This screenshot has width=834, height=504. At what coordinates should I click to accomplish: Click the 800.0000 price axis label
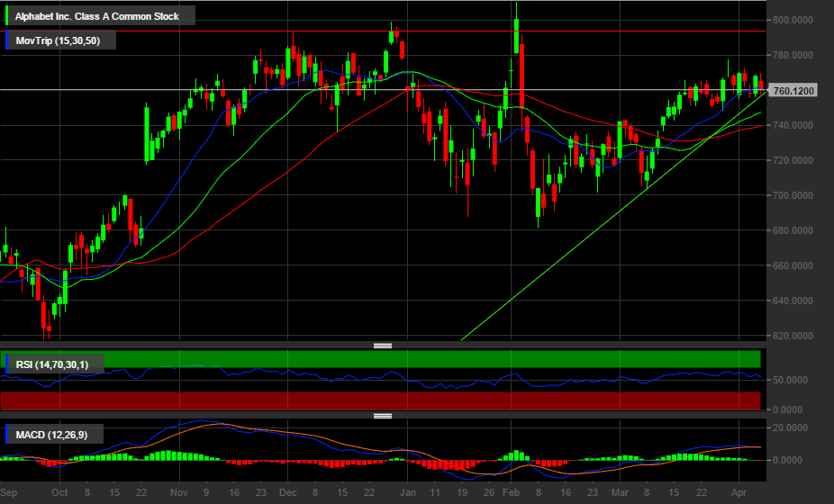tap(793, 20)
